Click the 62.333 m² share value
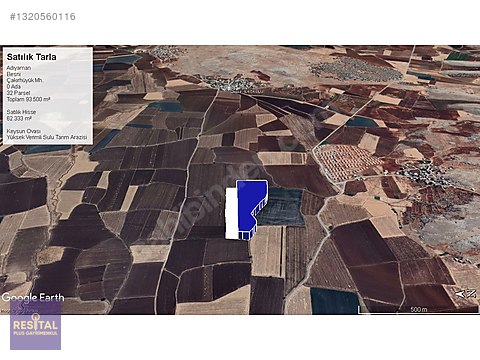Screen dimensions: 480x360 19,118
